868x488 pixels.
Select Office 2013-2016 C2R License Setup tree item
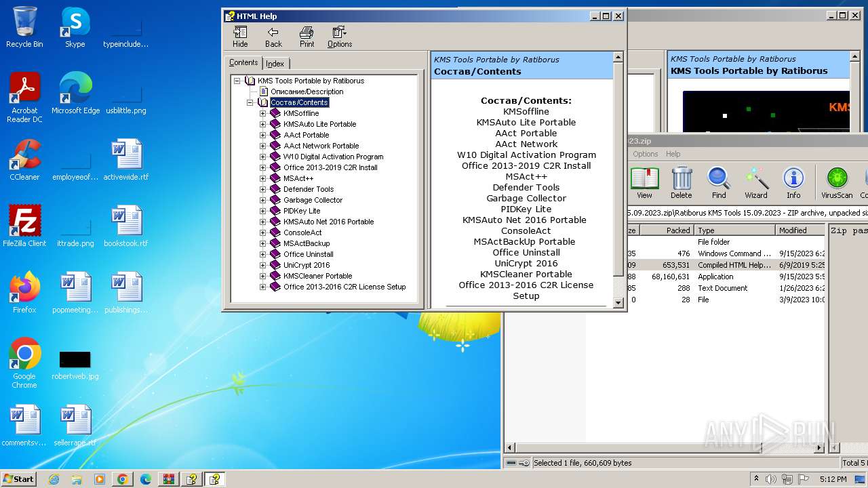(x=344, y=287)
